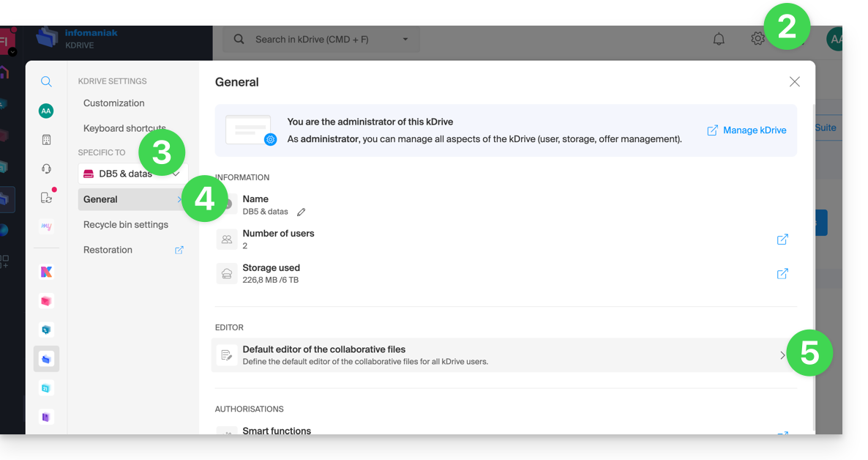Open the teal chat app icon

tap(47, 330)
